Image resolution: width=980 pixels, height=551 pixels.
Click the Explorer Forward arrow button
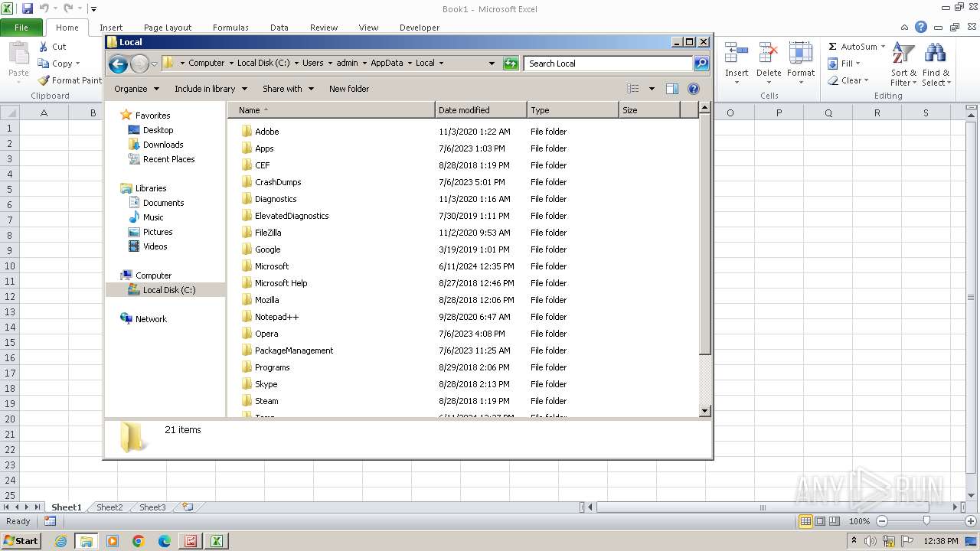tap(139, 64)
